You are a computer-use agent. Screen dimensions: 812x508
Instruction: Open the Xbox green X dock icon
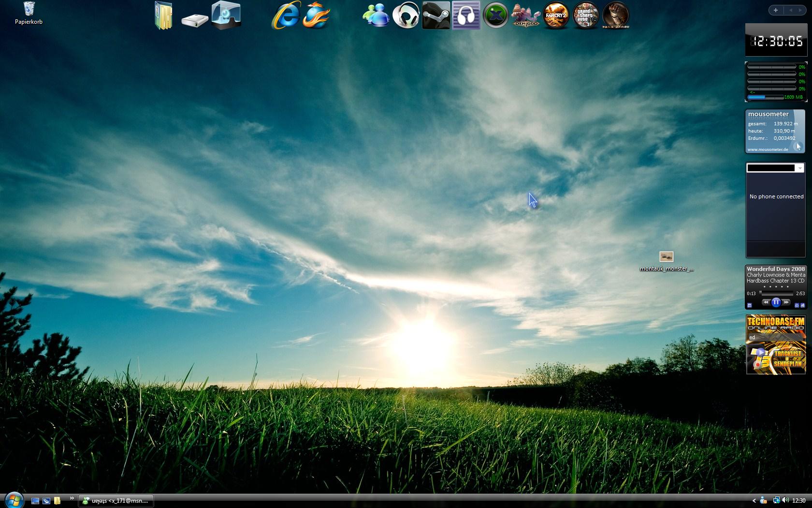[496, 15]
